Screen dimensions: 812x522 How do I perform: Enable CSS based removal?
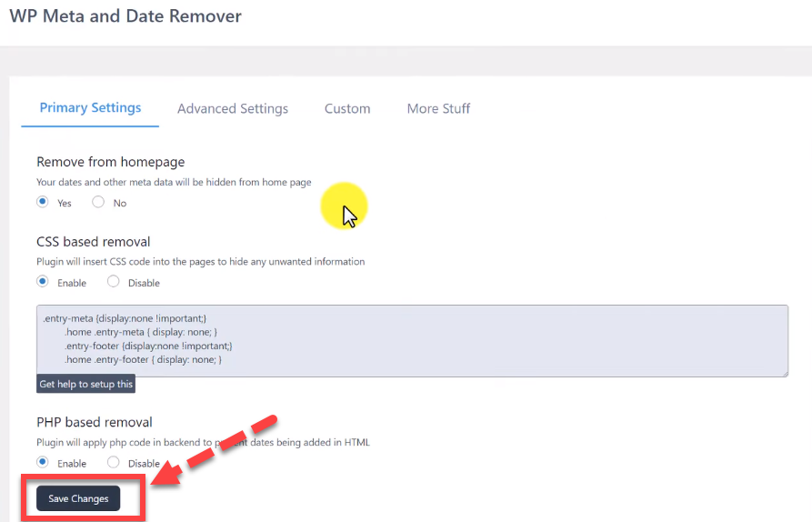[43, 281]
